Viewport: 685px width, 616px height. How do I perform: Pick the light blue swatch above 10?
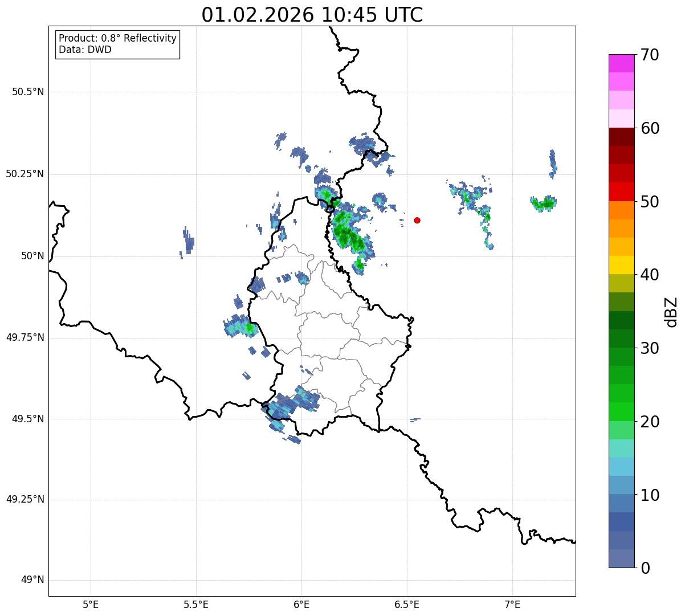coord(621,485)
